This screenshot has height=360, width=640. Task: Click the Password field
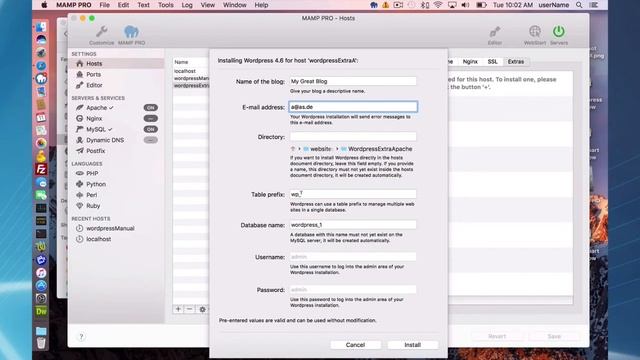(x=353, y=289)
